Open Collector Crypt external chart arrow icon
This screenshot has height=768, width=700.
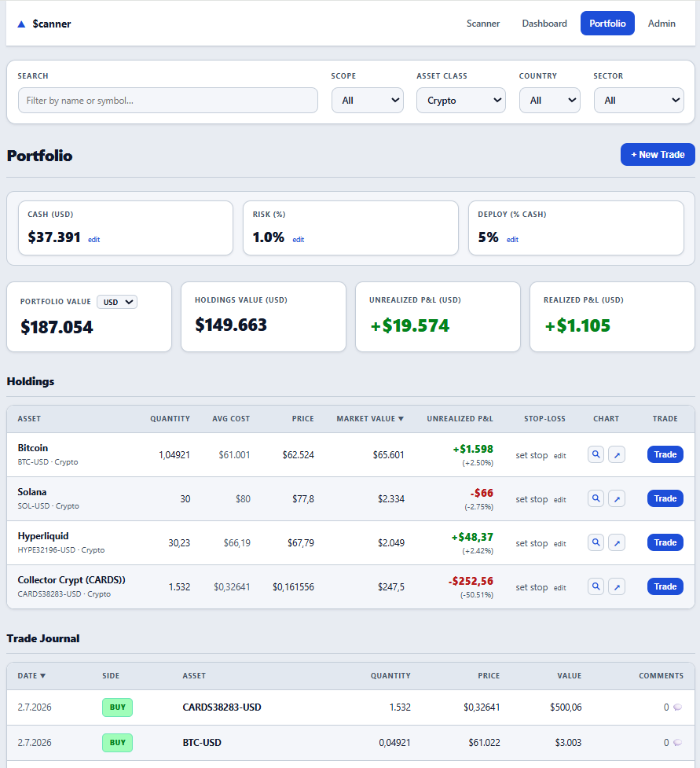pos(617,586)
